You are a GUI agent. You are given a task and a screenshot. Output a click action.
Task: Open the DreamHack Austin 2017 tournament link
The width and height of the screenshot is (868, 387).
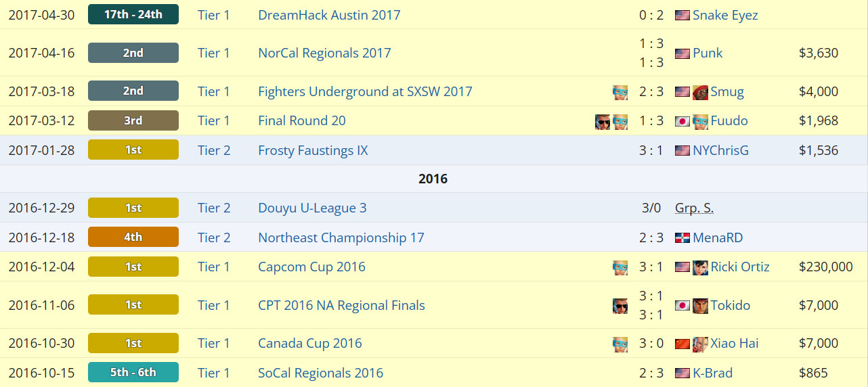pyautogui.click(x=329, y=15)
